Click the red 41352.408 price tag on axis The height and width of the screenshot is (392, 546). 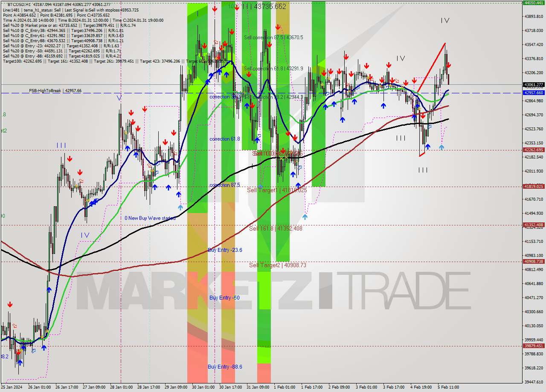534,225
